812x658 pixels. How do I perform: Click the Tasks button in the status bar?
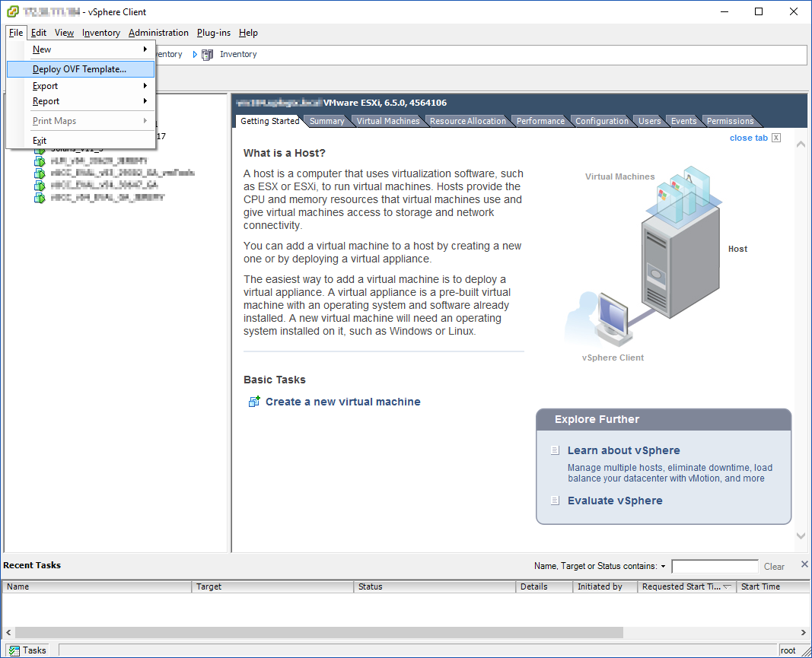[28, 650]
